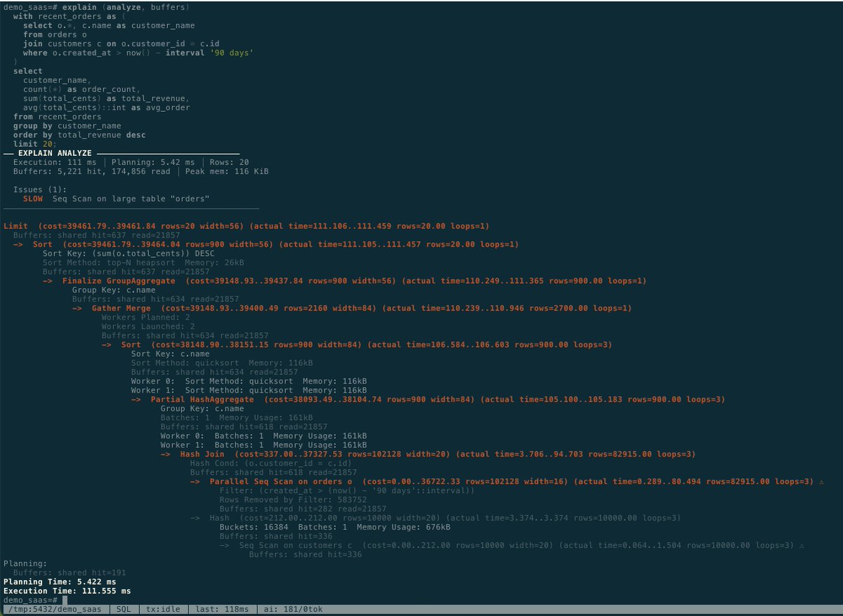Click 'Buffers: shared hit=191' line
The width and height of the screenshot is (843, 616).
pos(70,573)
